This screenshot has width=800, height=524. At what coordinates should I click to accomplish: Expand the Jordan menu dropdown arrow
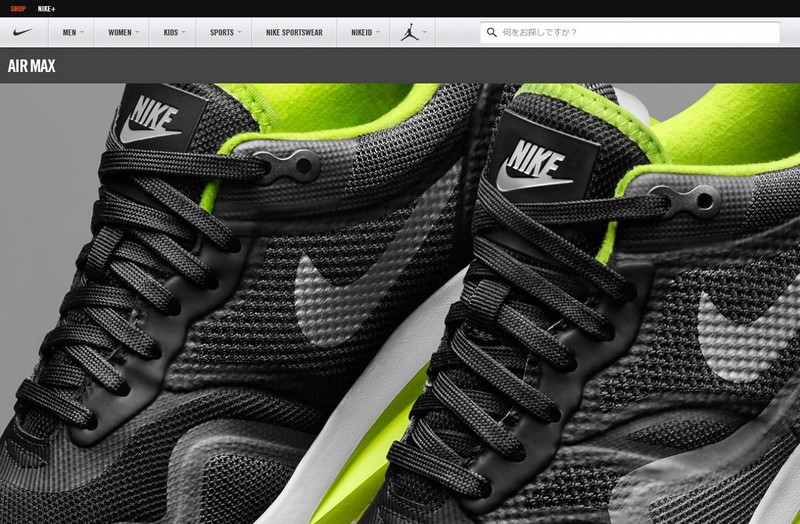(x=424, y=32)
